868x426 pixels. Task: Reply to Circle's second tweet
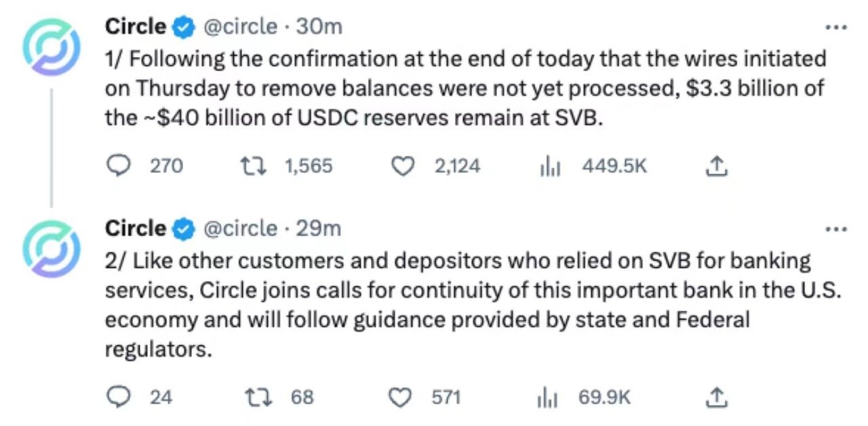[119, 398]
